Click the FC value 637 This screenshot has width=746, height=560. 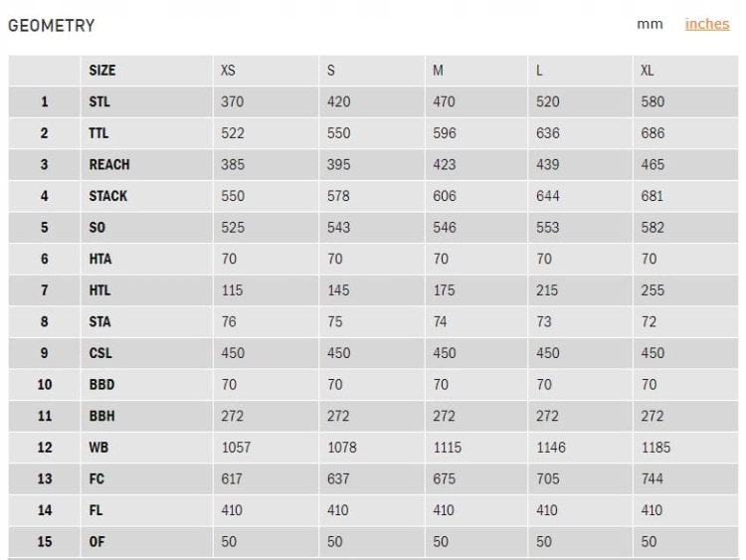tap(338, 479)
